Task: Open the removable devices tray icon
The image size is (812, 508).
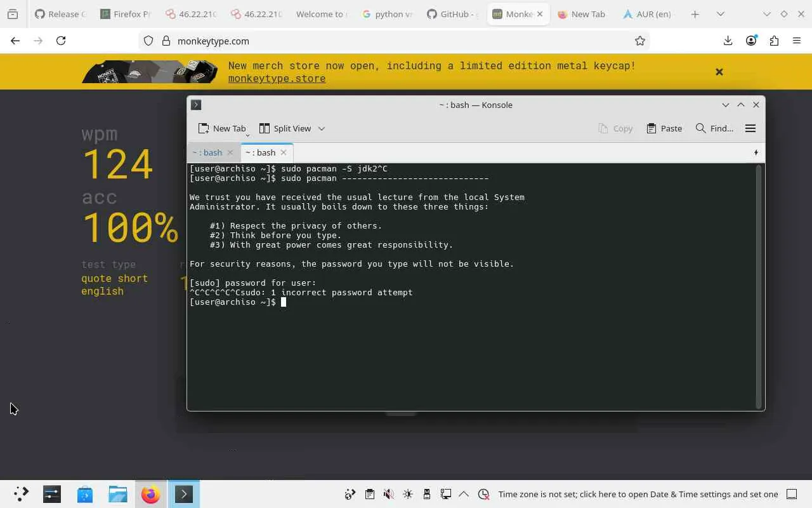Action: (426, 494)
